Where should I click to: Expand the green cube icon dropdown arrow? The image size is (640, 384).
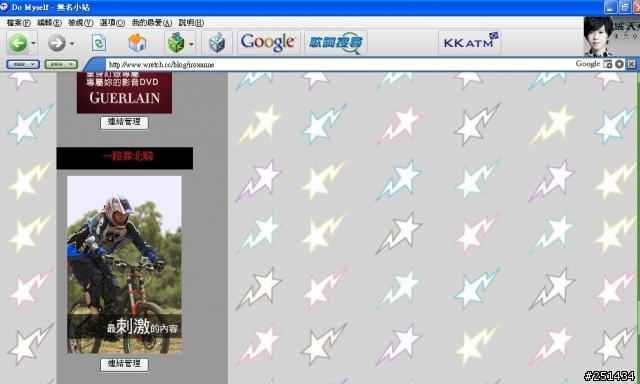(191, 43)
